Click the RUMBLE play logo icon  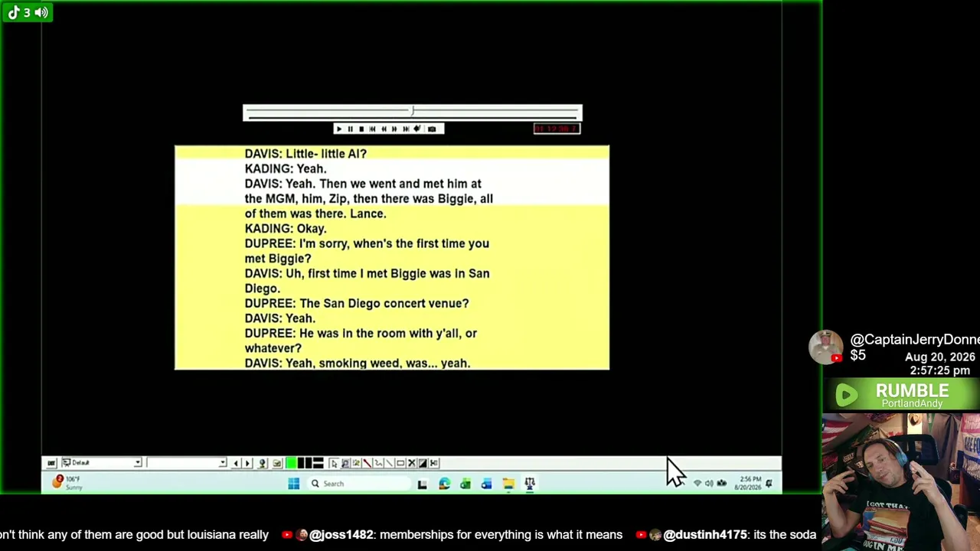point(847,395)
